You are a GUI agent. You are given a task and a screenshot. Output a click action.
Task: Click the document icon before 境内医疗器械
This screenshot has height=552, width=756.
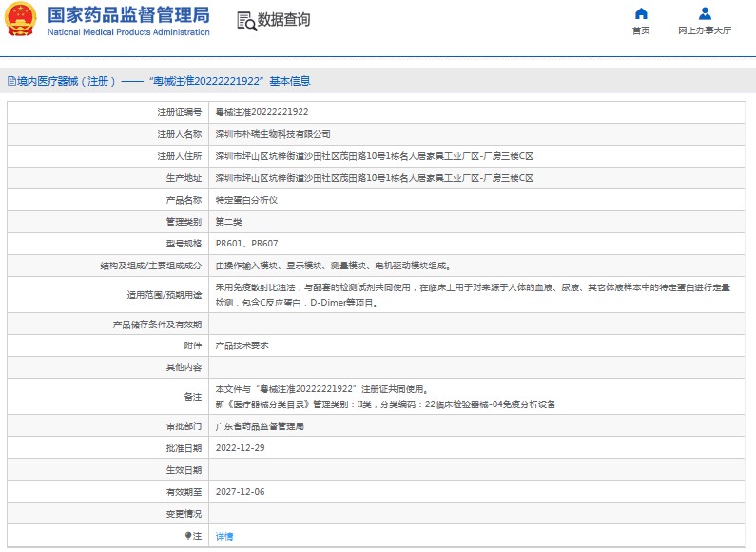11,81
